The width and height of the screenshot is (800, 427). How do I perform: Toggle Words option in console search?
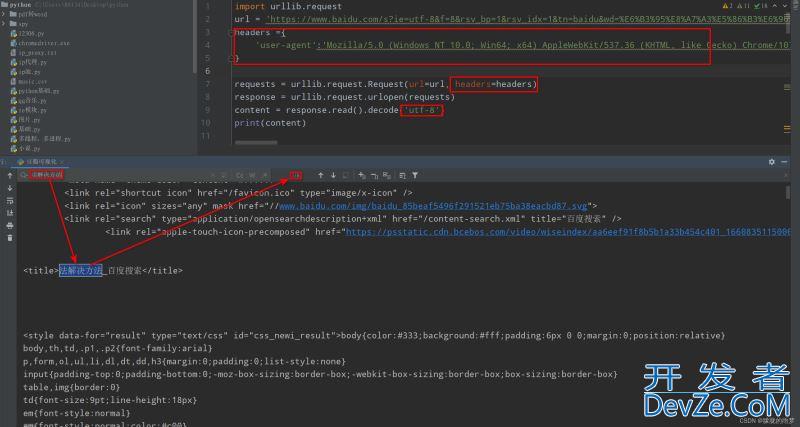coord(252,175)
